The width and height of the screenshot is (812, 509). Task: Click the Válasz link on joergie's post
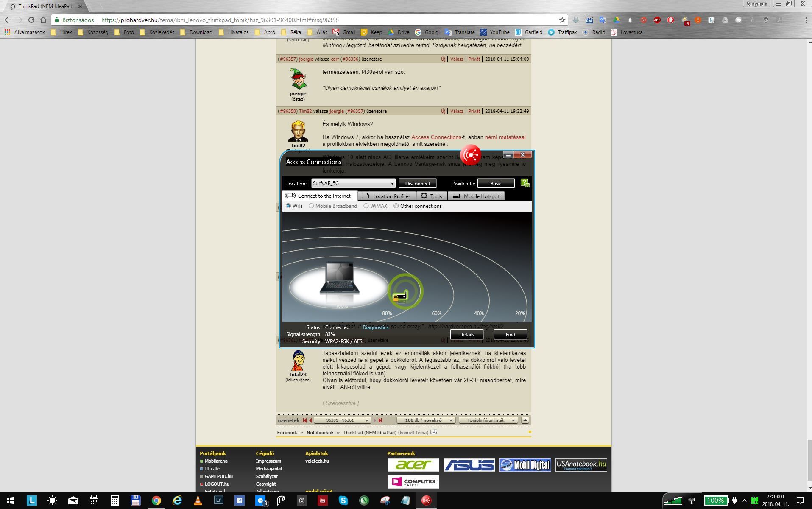point(457,59)
